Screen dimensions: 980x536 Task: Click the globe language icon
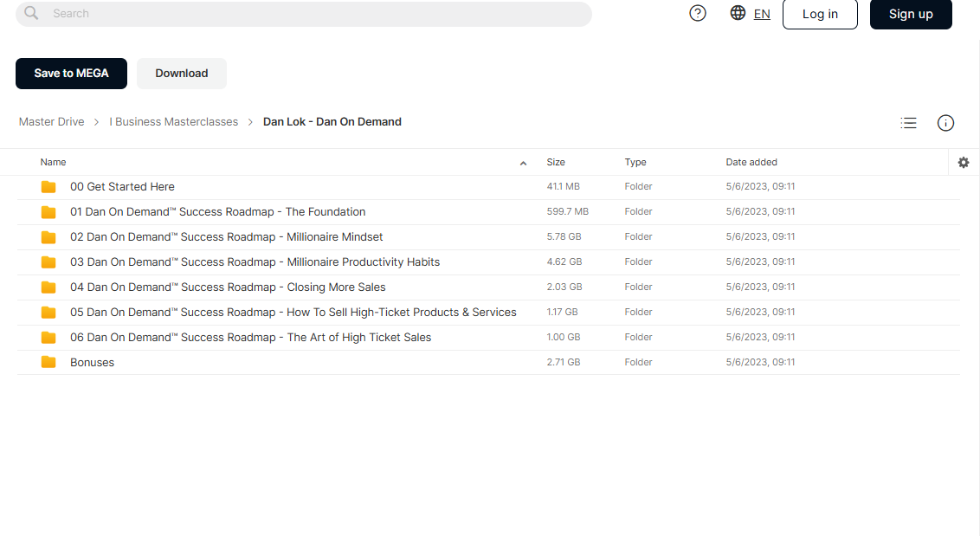(738, 12)
